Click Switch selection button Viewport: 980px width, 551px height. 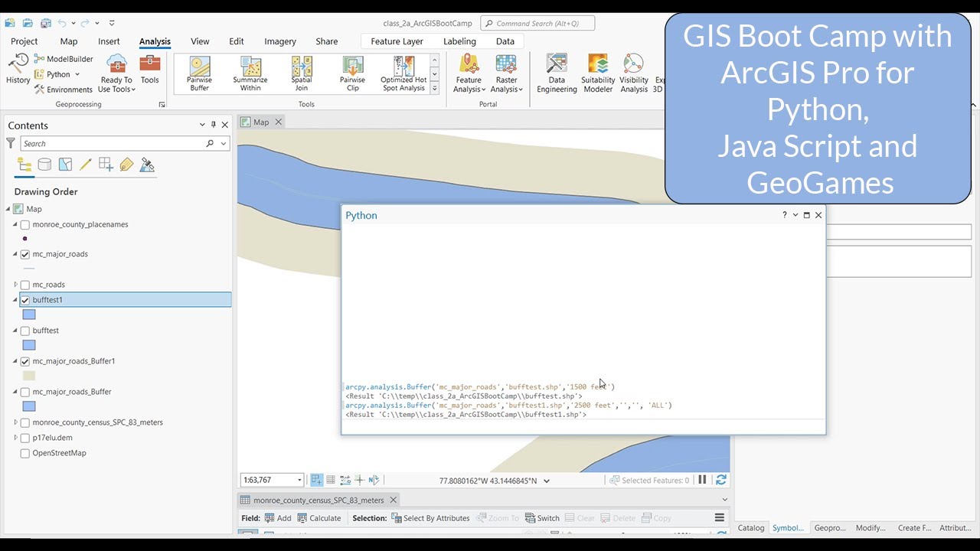tap(542, 518)
